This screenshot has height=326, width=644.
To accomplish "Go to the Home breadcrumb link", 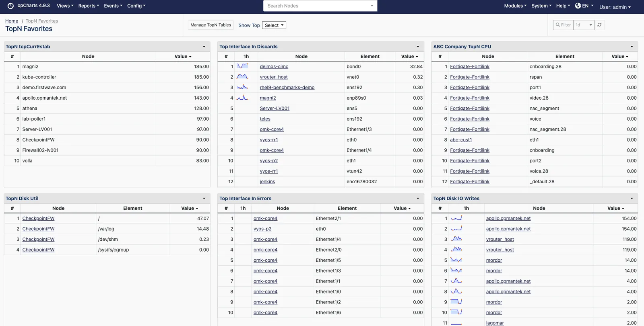I will (x=12, y=21).
